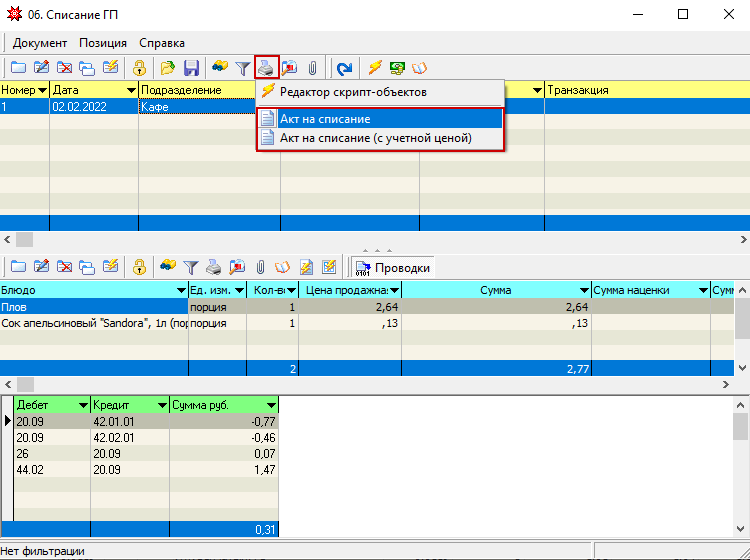The image size is (750, 560).
Task: Open the Документ menu
Action: click(40, 43)
